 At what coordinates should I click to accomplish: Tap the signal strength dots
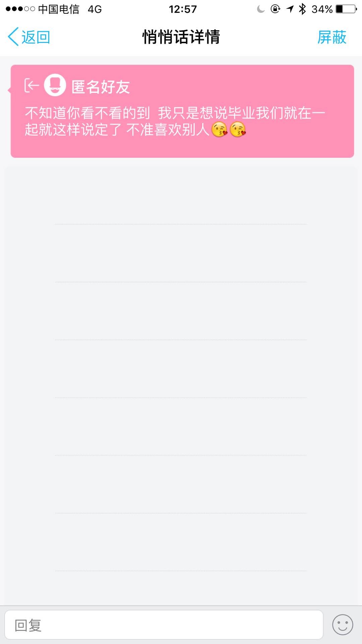tap(20, 9)
